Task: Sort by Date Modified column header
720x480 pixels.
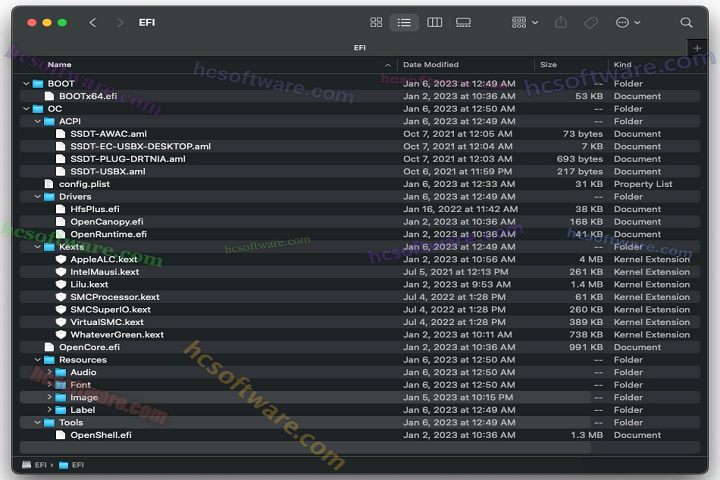Action: pyautogui.click(x=431, y=65)
